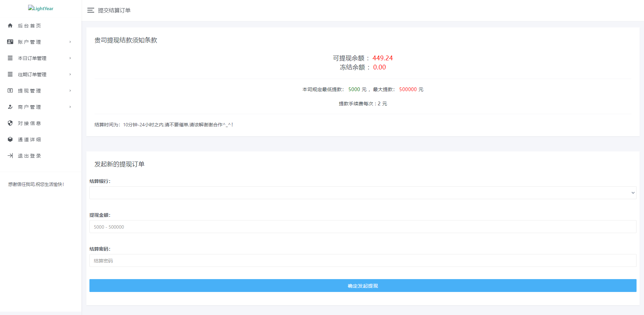
Task: Click the cube icon beside 通道详细
Action: pyautogui.click(x=10, y=139)
